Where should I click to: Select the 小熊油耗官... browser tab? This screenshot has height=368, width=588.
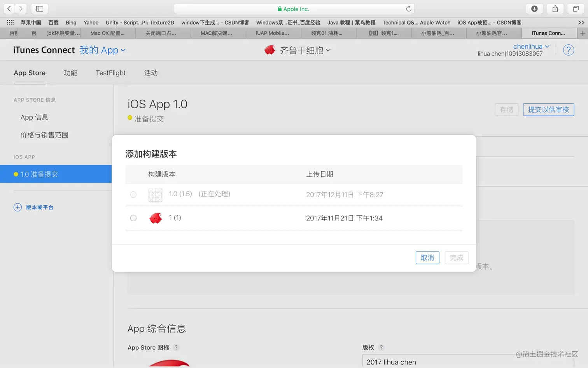click(493, 33)
